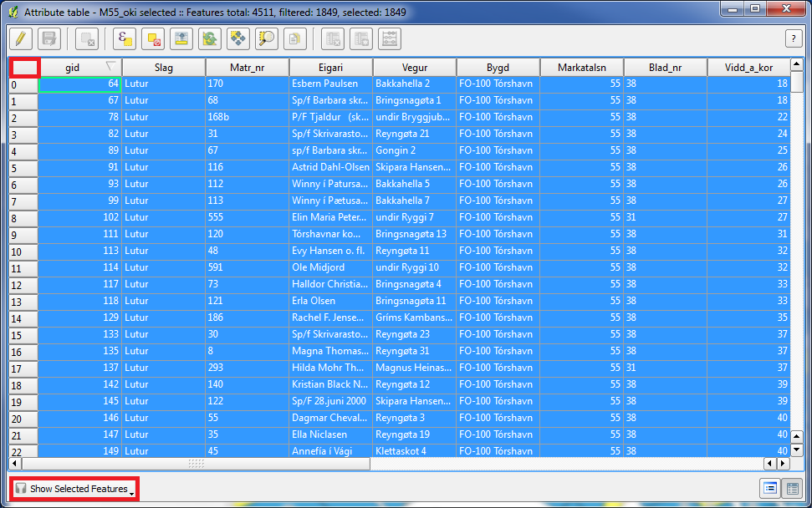Screen dimensions: 812x508
Task: Toggle editing mode with the pencil icon
Action: tap(21, 38)
